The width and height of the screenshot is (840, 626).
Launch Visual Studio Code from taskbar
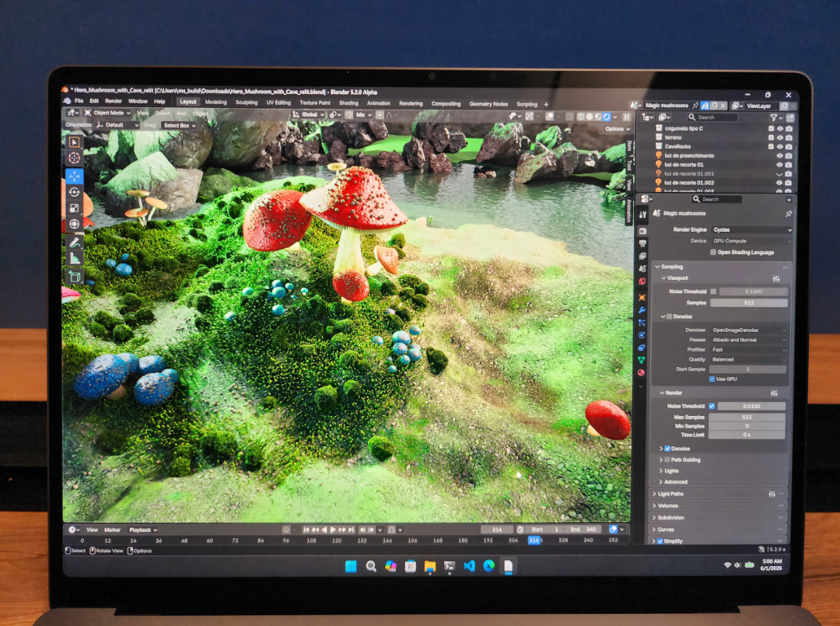click(x=469, y=566)
